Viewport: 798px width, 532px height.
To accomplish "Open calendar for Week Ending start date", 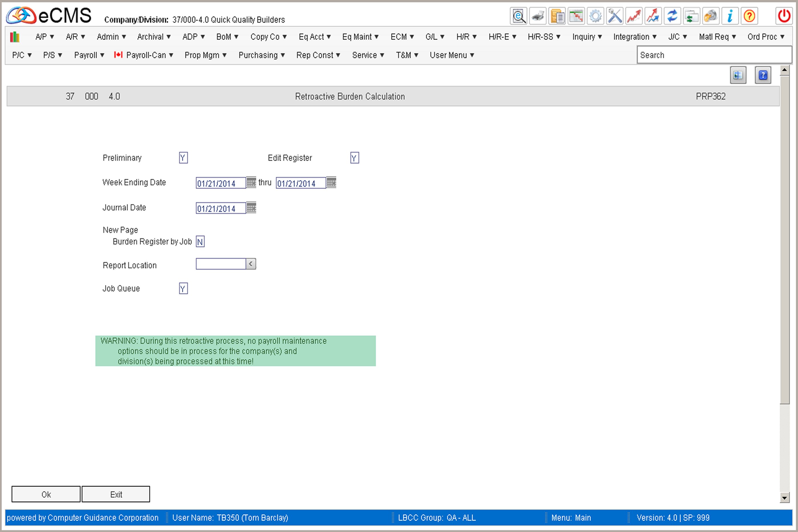I will (251, 183).
